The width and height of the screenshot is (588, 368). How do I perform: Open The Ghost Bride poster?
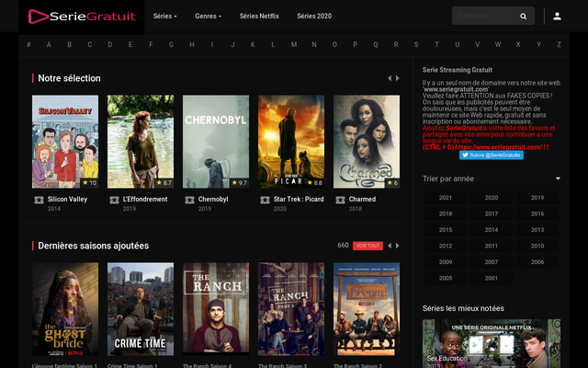[65, 309]
